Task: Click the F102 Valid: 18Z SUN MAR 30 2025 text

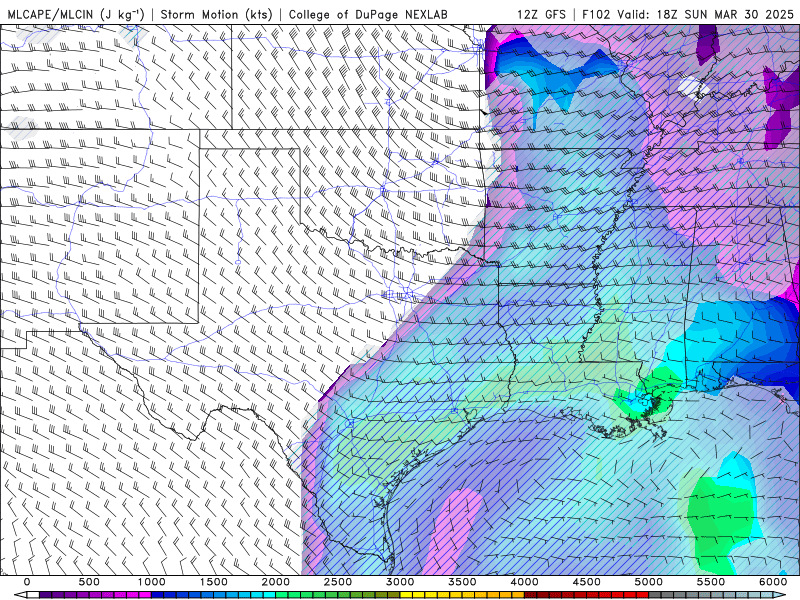Action: coord(688,14)
